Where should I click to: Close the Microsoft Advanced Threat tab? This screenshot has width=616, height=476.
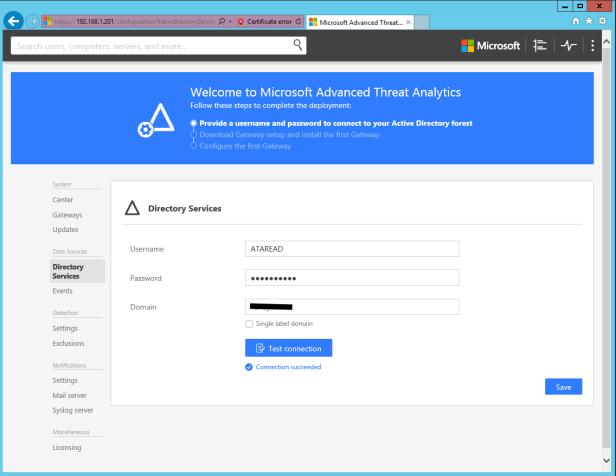pyautogui.click(x=409, y=22)
